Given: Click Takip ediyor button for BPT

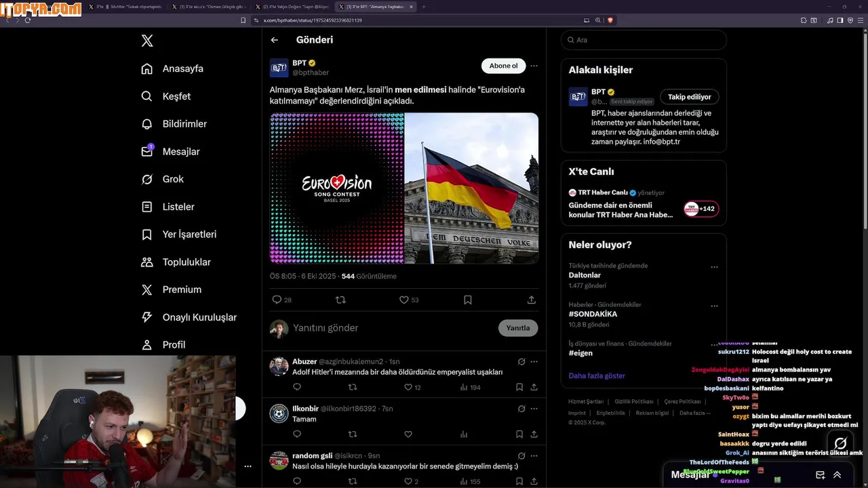Looking at the screenshot, I should [690, 97].
